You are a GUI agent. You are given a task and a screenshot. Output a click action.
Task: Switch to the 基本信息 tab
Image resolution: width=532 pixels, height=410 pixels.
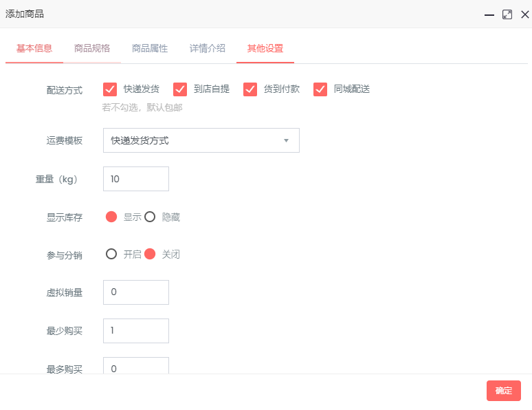pos(34,49)
